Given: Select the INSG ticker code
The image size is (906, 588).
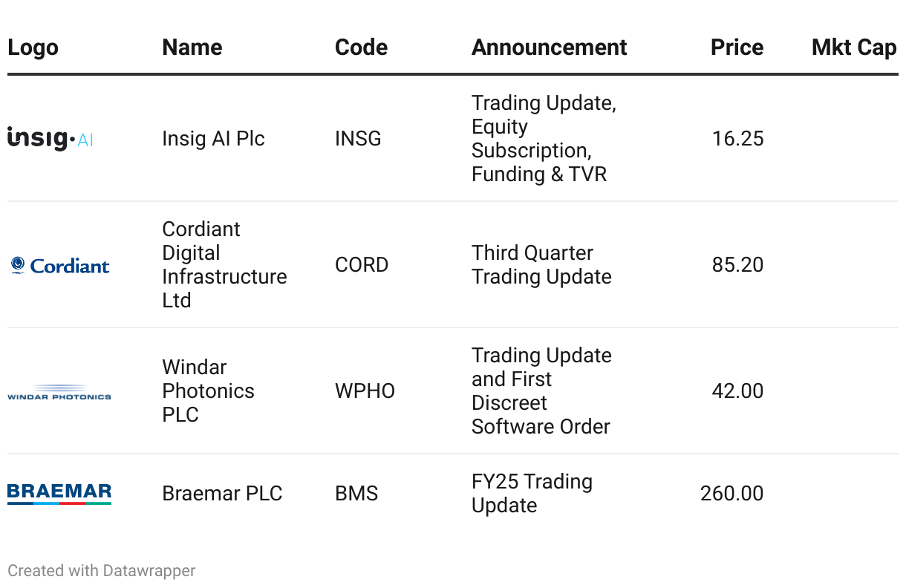Looking at the screenshot, I should (358, 139).
